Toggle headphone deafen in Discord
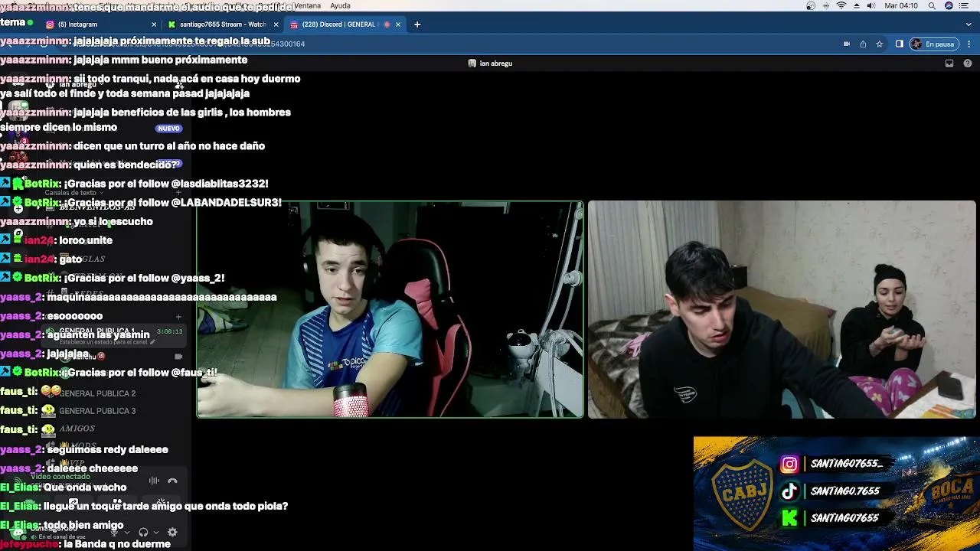 click(143, 532)
